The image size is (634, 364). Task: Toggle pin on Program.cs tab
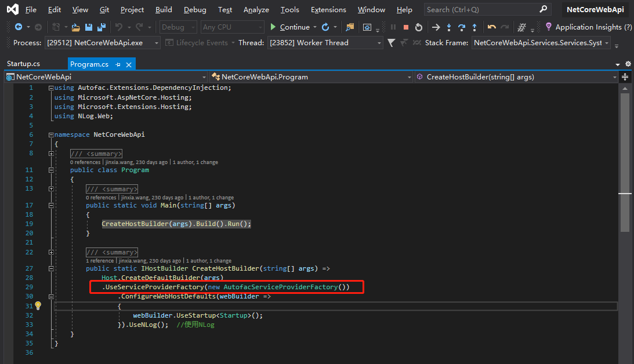[x=118, y=64]
